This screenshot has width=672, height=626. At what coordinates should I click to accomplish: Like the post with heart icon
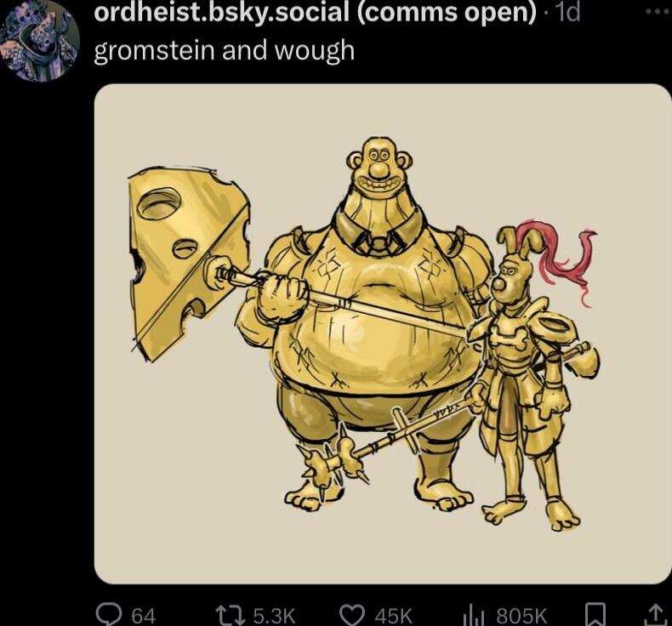[x=353, y=615]
